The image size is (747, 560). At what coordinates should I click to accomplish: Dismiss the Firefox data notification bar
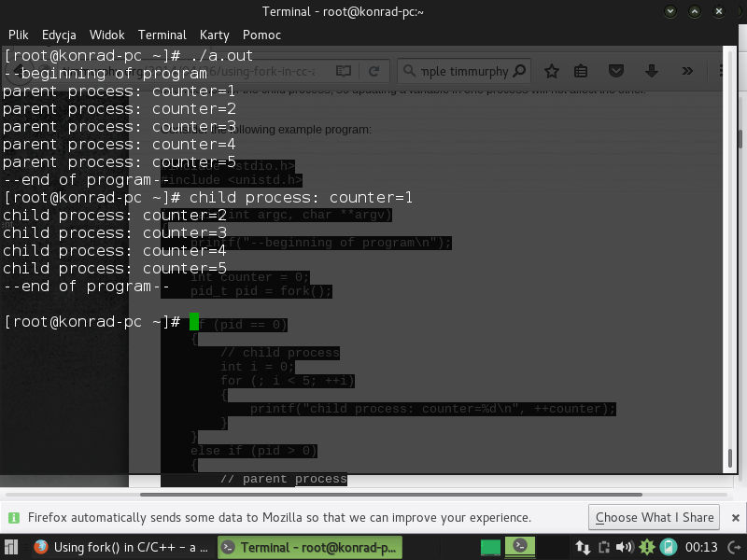pyautogui.click(x=736, y=517)
